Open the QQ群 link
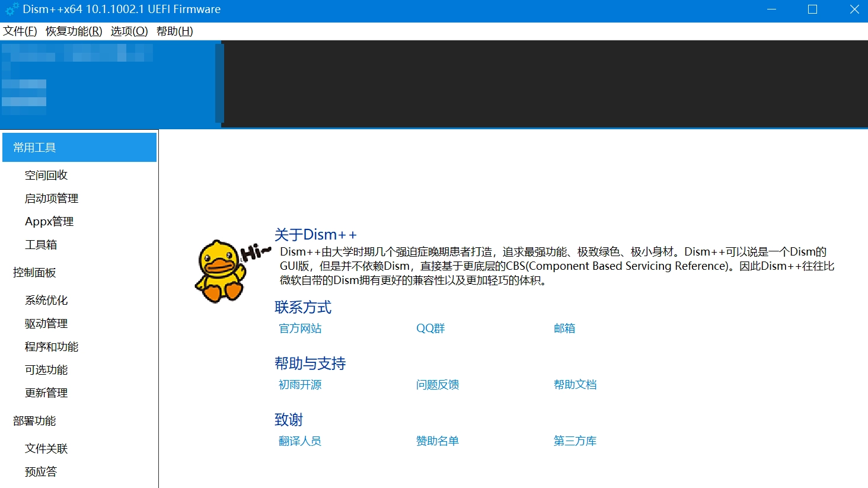Screen dimensions: 868x488 [x=430, y=328]
